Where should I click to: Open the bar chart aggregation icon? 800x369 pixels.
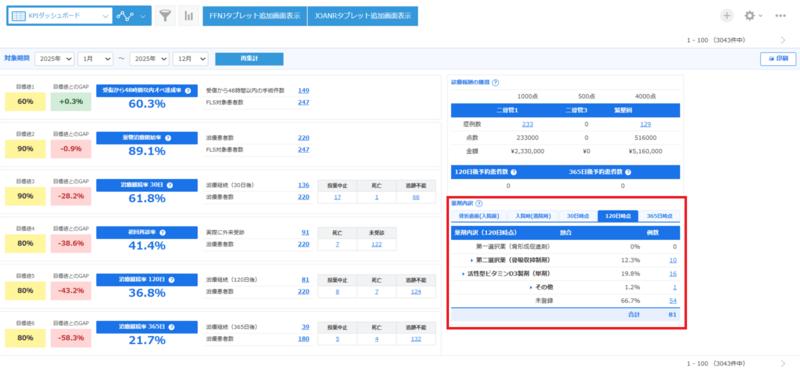189,16
